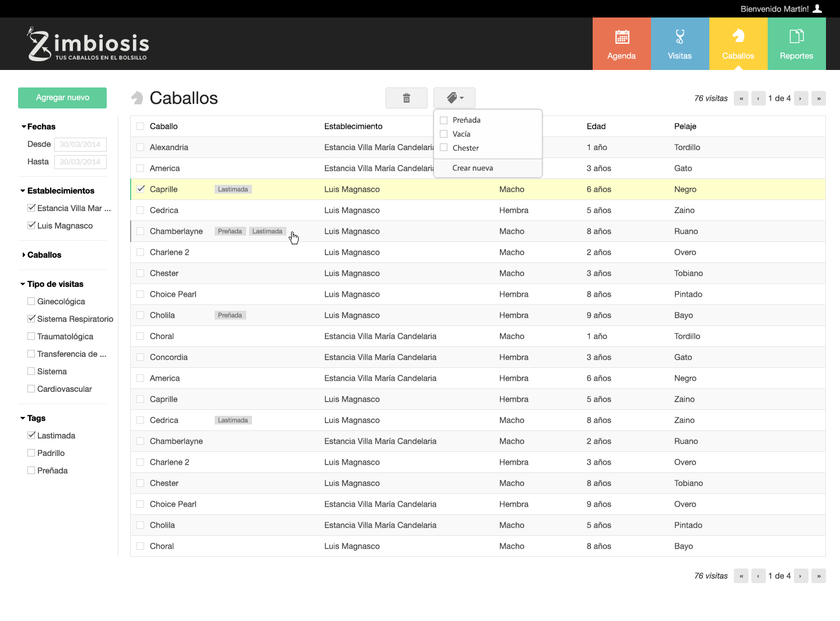Sort by Pelaje column header
The width and height of the screenshot is (840, 621).
685,127
